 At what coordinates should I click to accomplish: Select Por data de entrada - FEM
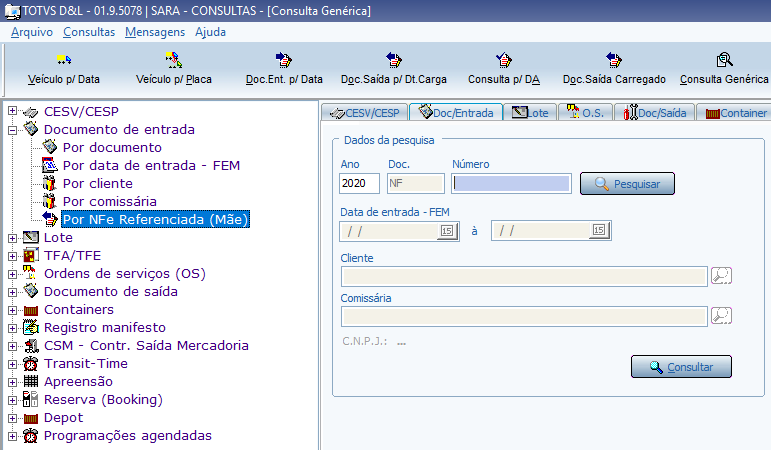click(151, 166)
